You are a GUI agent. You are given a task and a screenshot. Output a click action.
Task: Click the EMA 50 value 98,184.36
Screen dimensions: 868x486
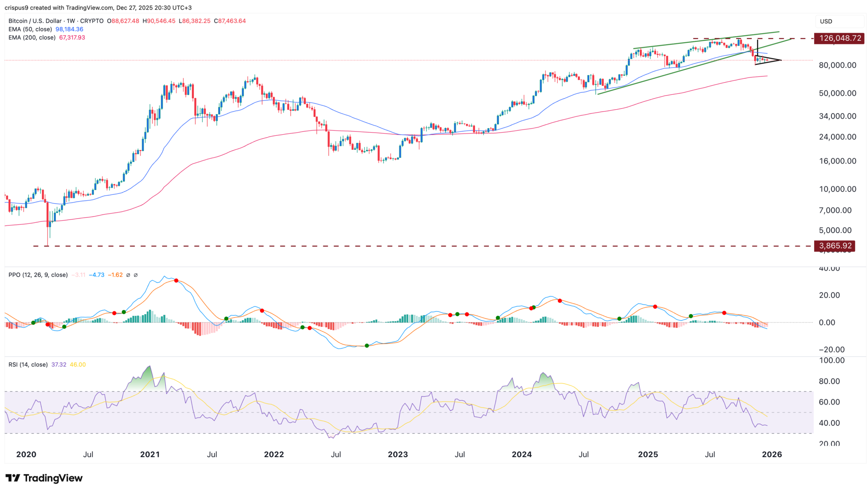69,29
